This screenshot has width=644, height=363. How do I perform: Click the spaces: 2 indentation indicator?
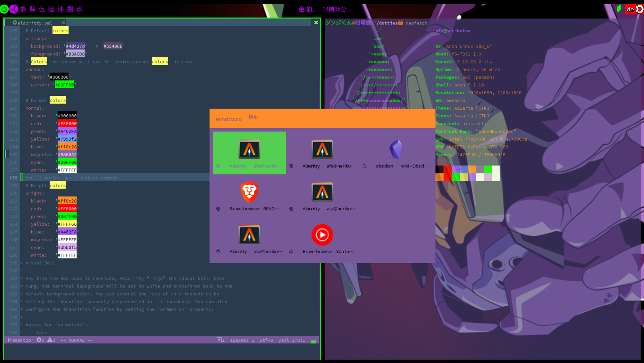click(242, 340)
